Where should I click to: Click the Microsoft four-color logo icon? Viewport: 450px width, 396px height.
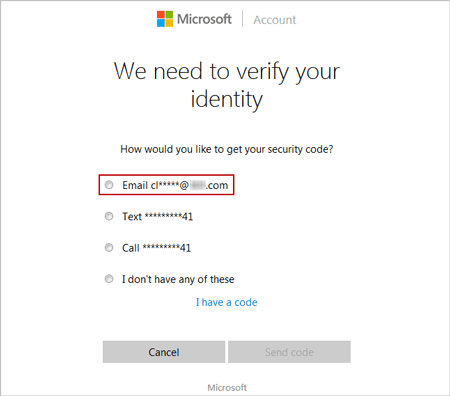tap(165, 19)
